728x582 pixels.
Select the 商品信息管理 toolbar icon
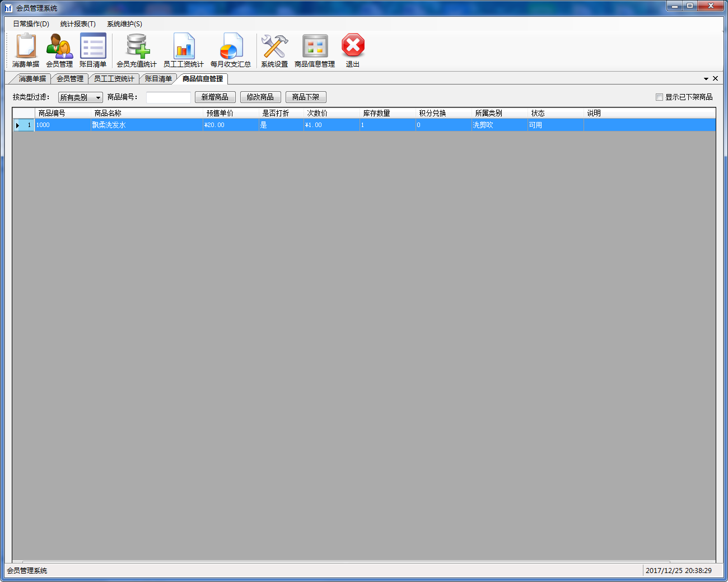[315, 49]
